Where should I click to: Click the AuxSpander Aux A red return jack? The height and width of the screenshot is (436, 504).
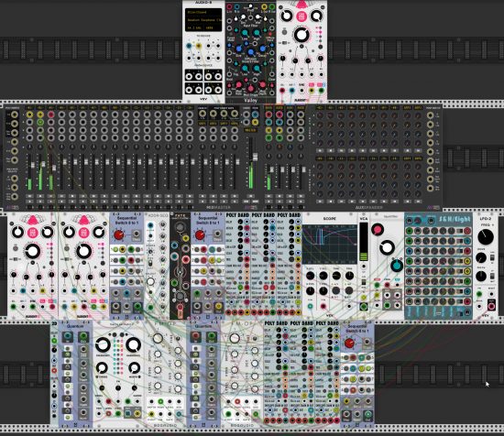(x=268, y=114)
